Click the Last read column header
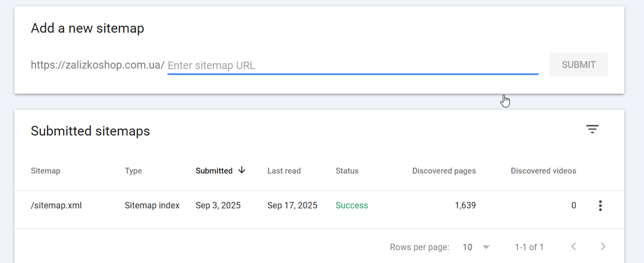 [x=284, y=171]
